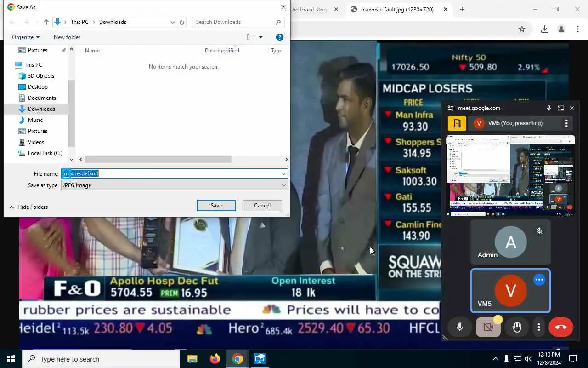Click the microphone icon in Meet title bar
This screenshot has height=368, width=588.
pos(549,108)
